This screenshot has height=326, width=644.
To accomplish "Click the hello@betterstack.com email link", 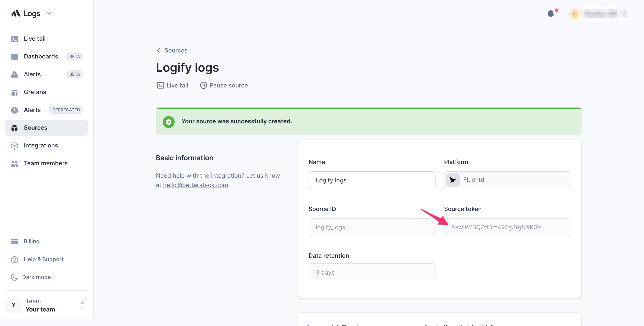I will [x=195, y=184].
